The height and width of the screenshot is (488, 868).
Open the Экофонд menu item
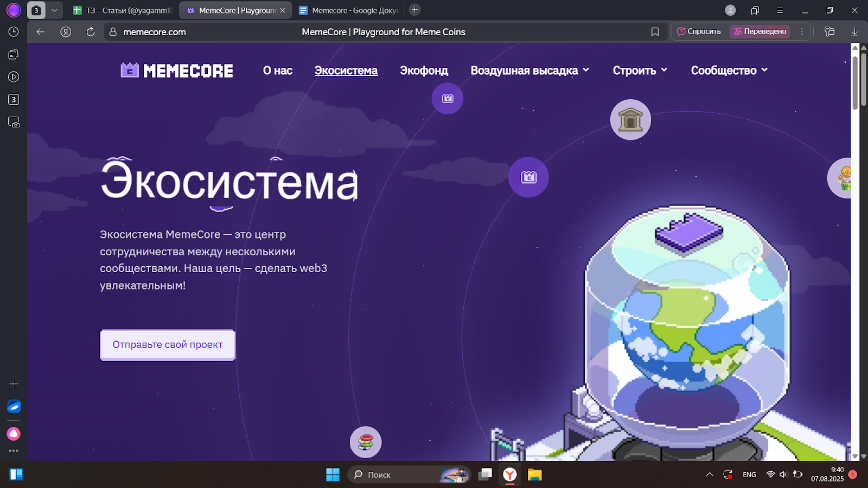424,70
